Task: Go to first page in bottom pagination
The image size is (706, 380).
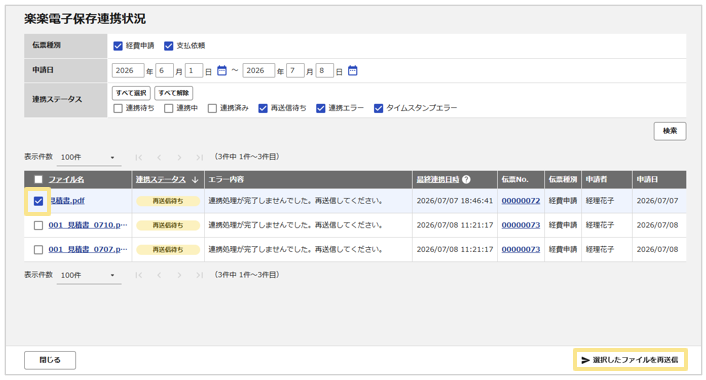Action: (139, 275)
